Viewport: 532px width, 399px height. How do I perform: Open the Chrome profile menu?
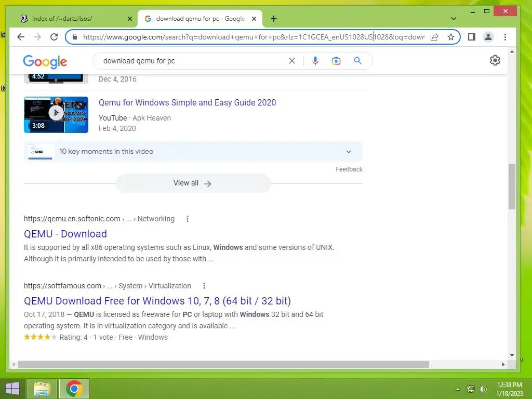click(488, 37)
